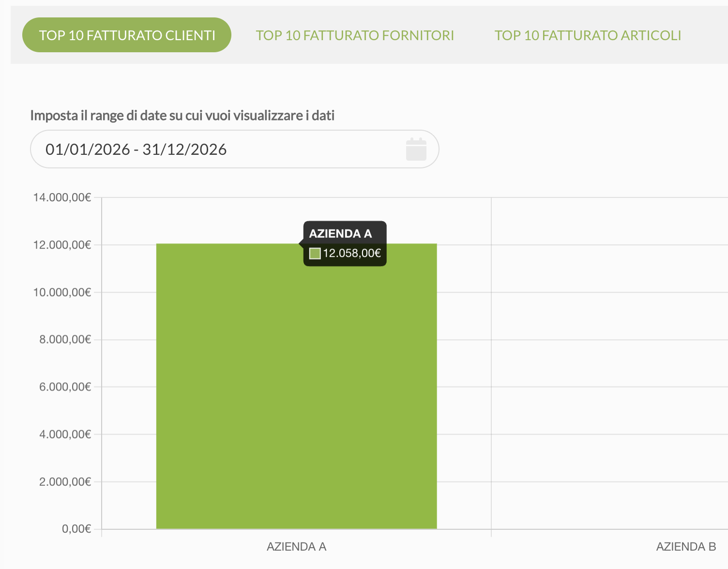
Task: Click the AZIENDA B axis label
Action: point(686,547)
